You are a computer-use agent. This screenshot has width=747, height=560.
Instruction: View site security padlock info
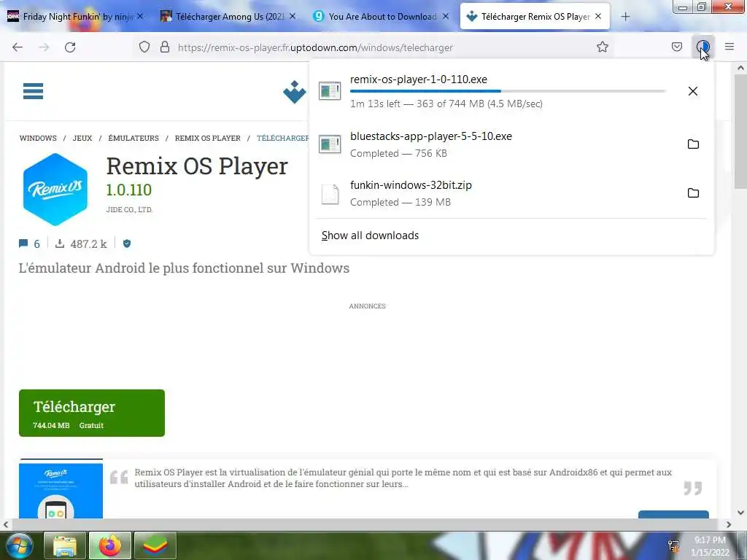(165, 47)
